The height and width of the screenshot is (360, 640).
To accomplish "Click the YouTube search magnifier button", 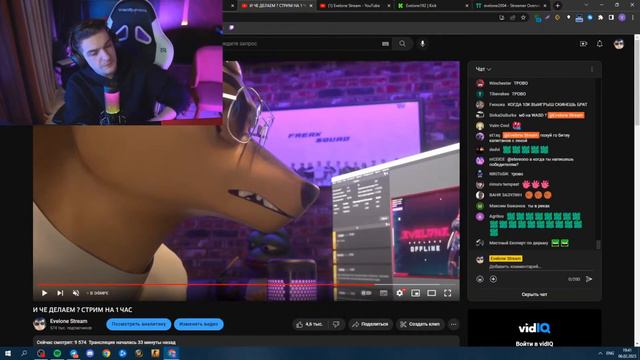I will (x=402, y=44).
